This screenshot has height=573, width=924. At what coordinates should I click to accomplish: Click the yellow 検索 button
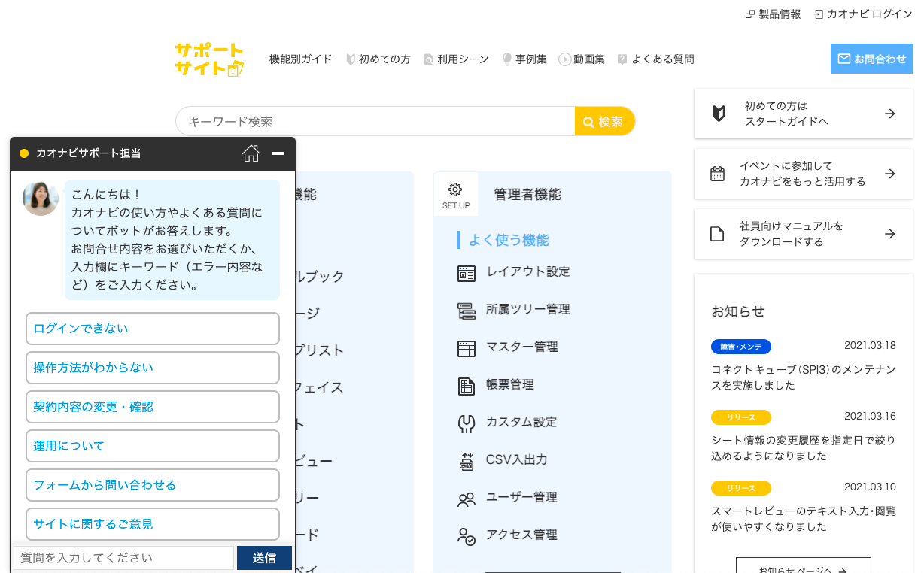[605, 121]
